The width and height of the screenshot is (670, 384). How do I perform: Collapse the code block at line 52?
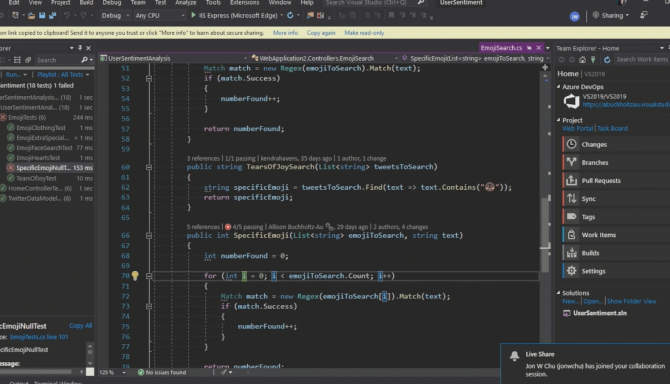pos(149,79)
